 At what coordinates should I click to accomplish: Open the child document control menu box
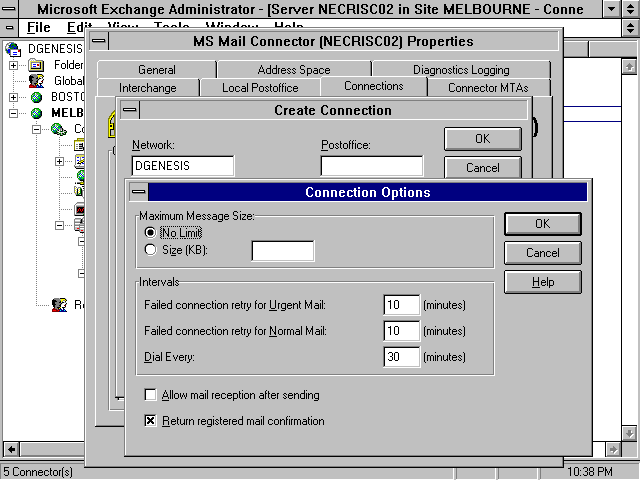click(9, 27)
